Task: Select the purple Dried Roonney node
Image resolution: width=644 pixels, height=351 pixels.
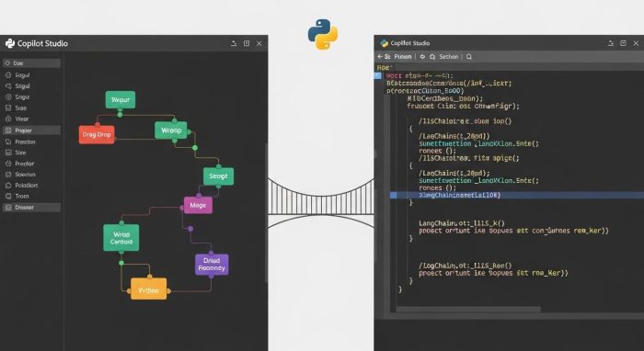Action: (x=212, y=265)
